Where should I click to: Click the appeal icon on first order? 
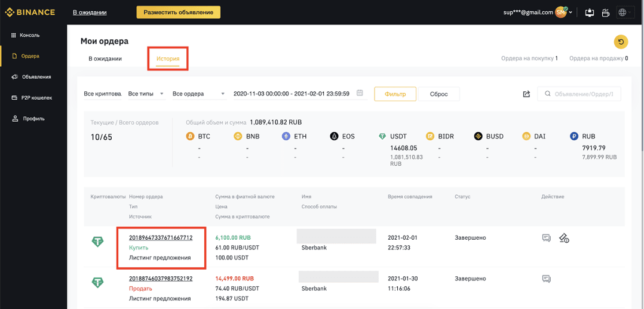[563, 237]
